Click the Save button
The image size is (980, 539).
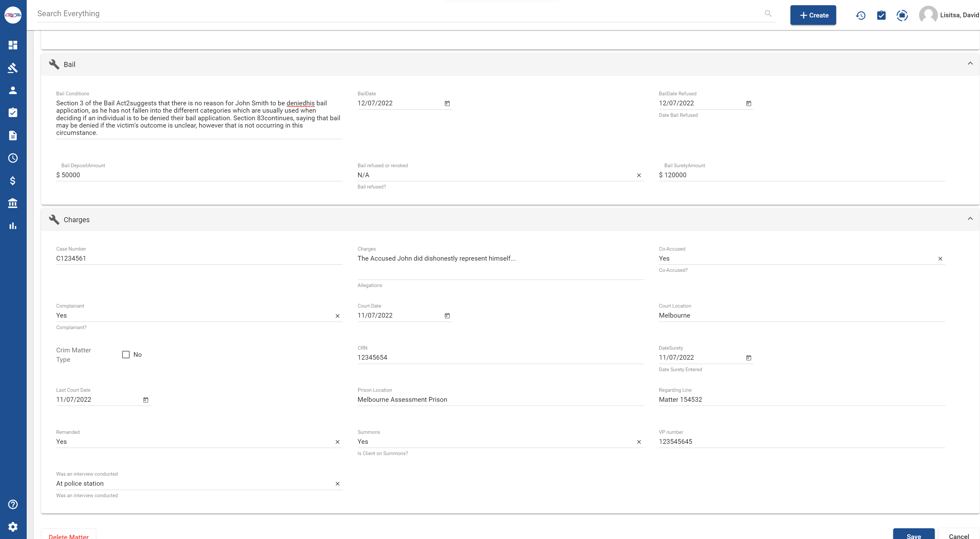pos(913,535)
